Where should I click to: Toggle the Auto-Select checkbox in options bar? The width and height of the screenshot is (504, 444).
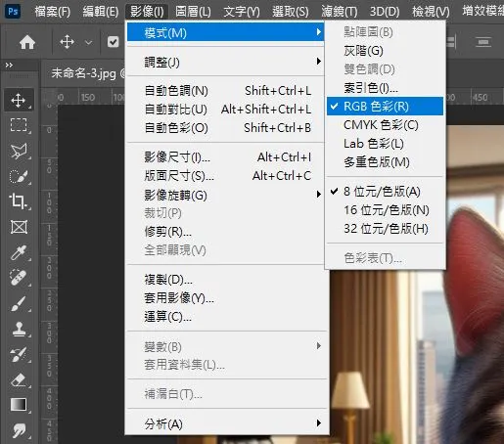113,42
